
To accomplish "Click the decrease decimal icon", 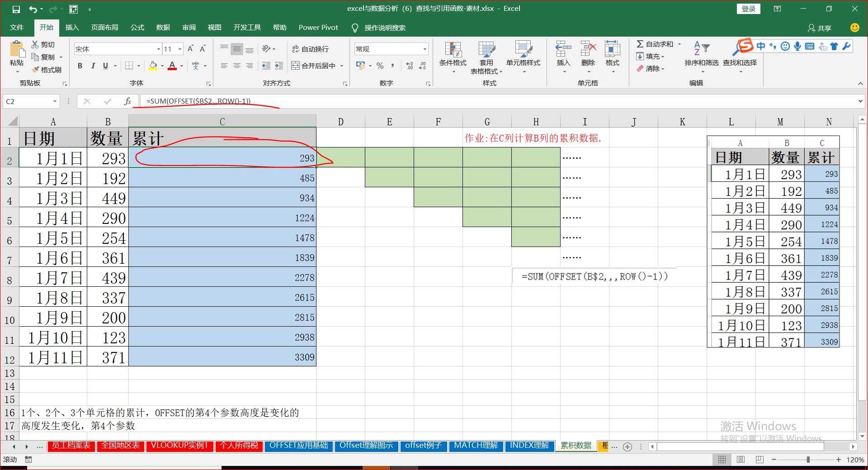I will [x=422, y=66].
